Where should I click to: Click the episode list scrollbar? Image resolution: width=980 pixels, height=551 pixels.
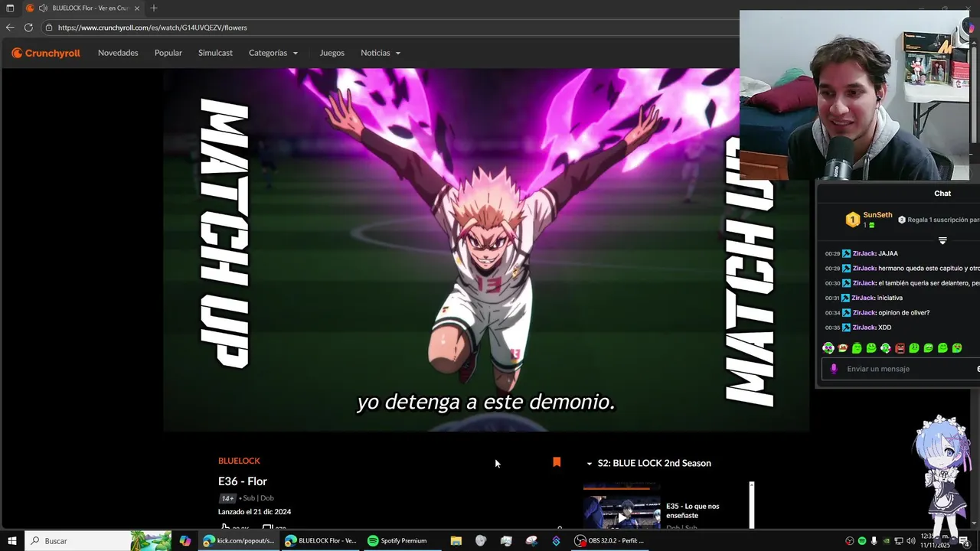click(752, 505)
